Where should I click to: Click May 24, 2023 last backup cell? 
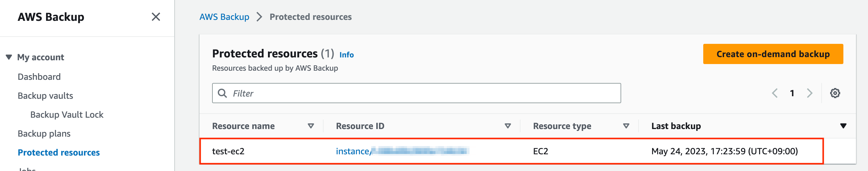click(724, 151)
